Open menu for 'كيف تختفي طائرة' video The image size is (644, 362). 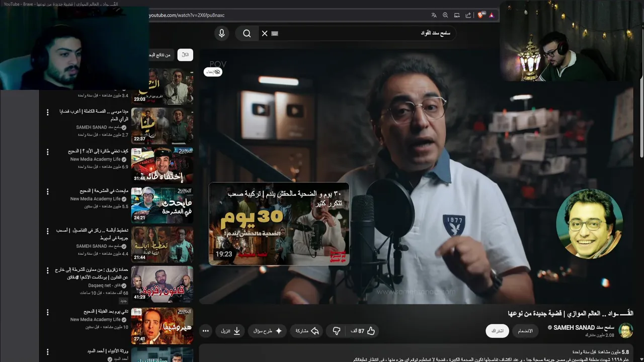48,152
